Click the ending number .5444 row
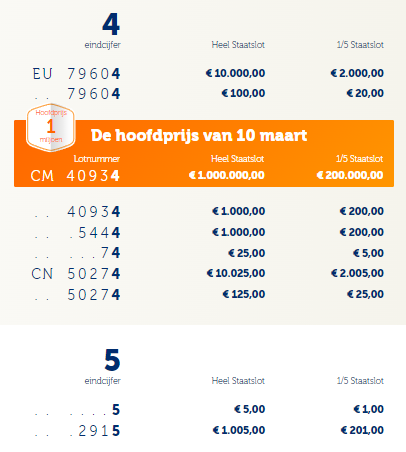The image size is (406, 452). (204, 232)
